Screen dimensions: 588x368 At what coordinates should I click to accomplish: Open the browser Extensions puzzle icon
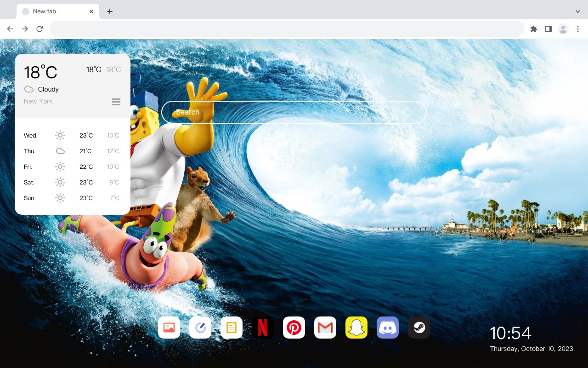[533, 29]
